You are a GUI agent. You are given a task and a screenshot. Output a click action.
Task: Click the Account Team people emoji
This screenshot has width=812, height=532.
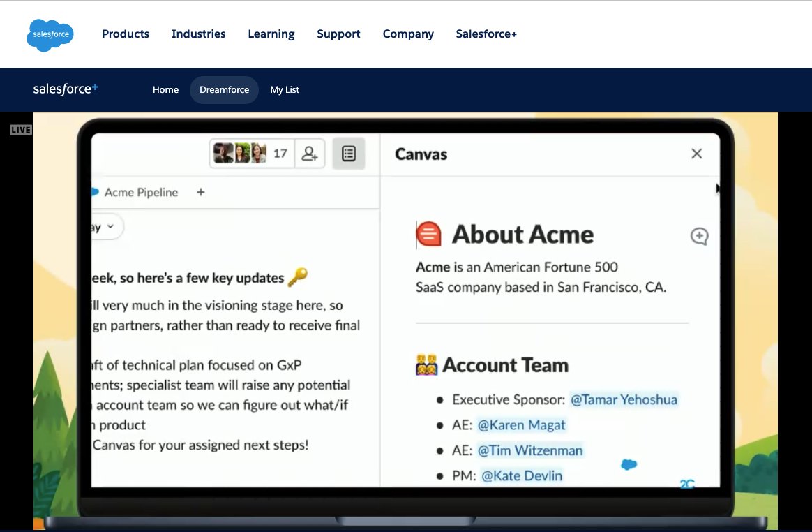[x=426, y=365]
